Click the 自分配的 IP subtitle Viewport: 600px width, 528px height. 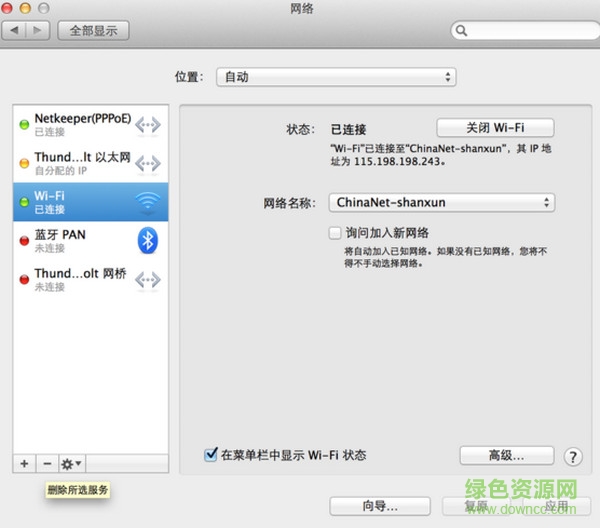pyautogui.click(x=61, y=171)
